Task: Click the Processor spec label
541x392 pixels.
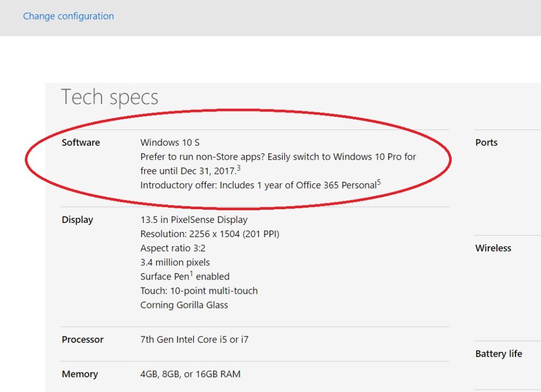Action: pyautogui.click(x=82, y=340)
